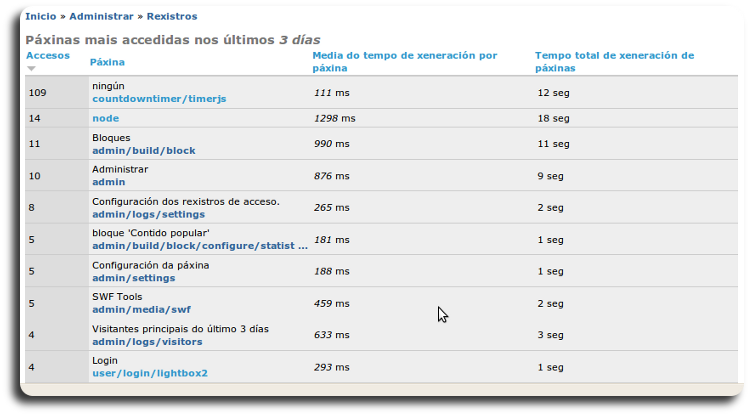Follow the admin/settings link

tap(133, 278)
